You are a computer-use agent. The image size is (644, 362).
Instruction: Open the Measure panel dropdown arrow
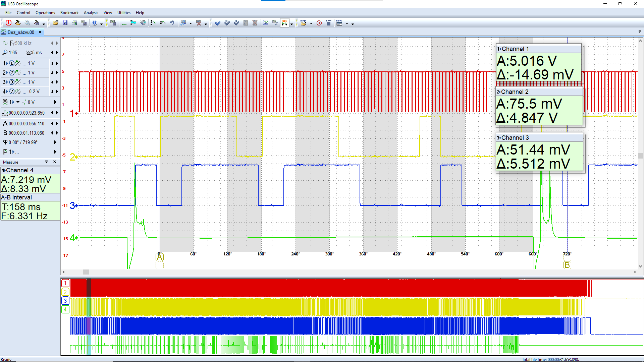(47, 162)
